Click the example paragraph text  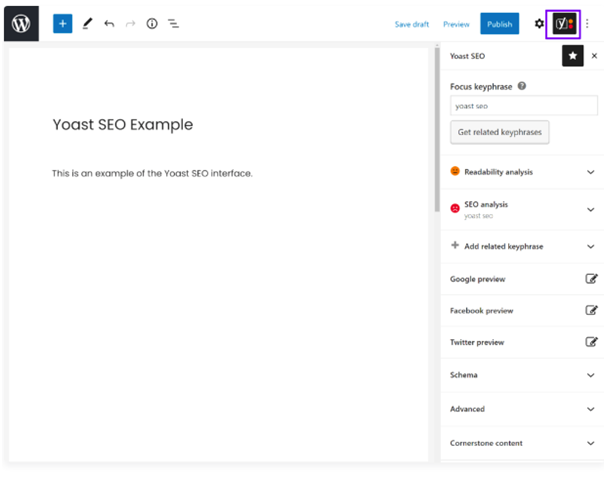point(152,173)
